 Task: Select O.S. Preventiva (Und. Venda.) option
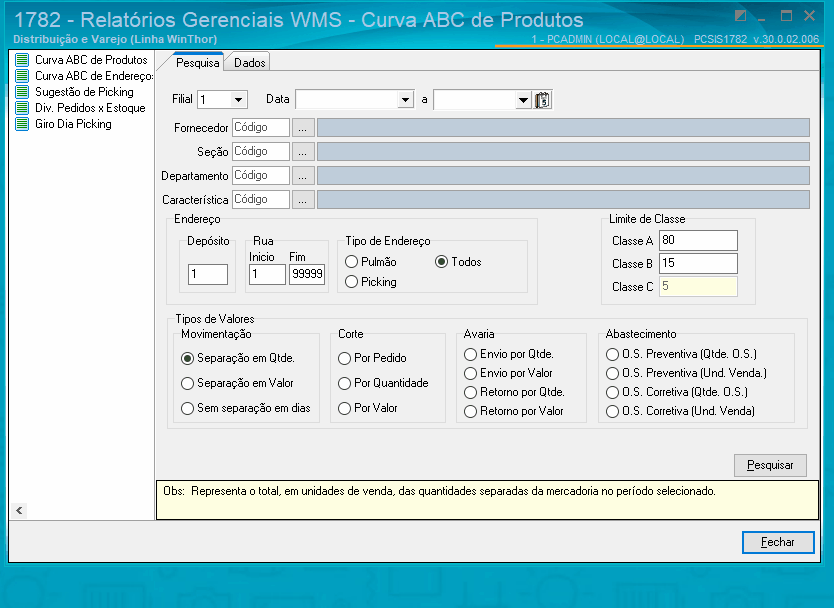(613, 373)
